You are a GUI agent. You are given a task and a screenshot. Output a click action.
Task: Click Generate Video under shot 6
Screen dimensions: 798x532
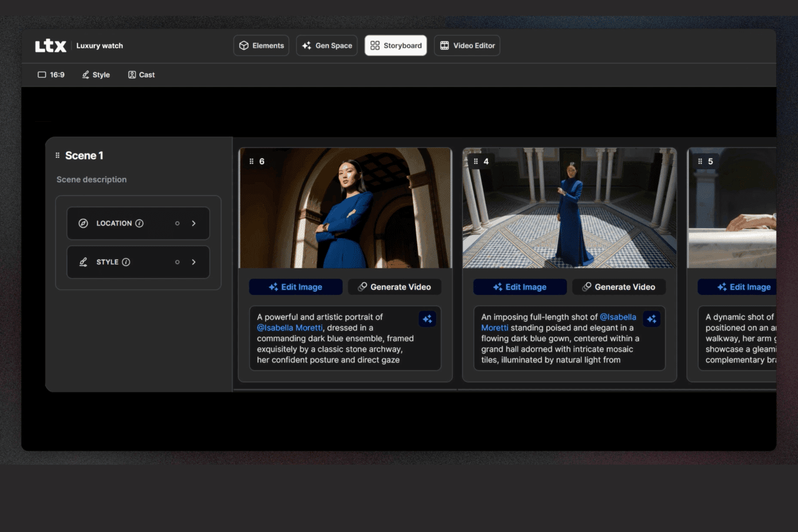pyautogui.click(x=395, y=287)
